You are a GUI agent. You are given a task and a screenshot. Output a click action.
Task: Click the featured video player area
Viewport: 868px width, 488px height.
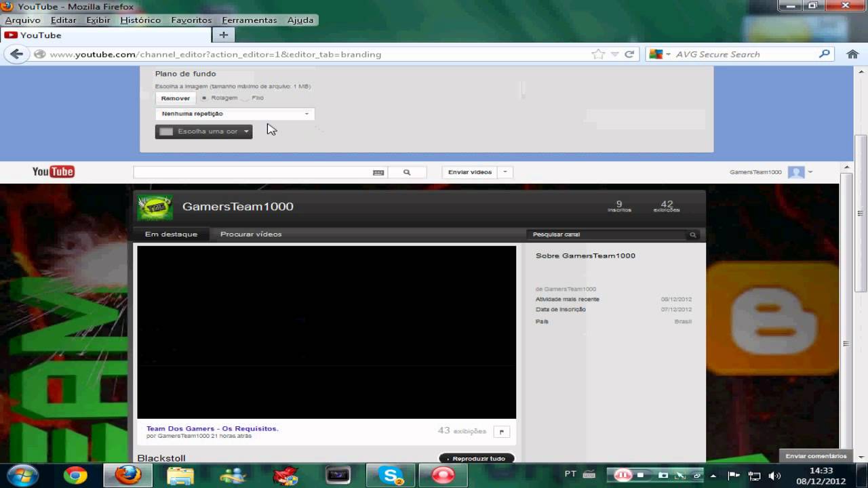click(326, 332)
